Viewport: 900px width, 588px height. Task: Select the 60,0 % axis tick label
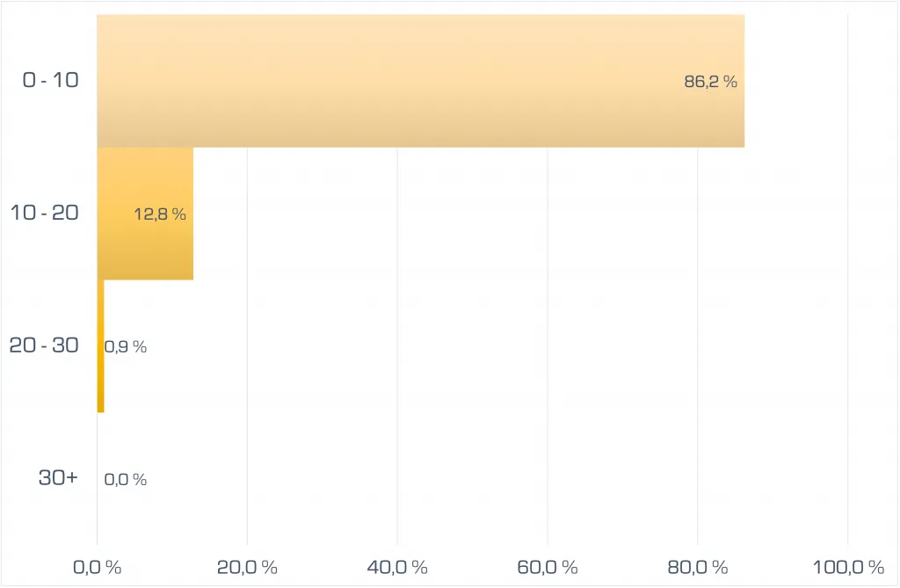[548, 568]
